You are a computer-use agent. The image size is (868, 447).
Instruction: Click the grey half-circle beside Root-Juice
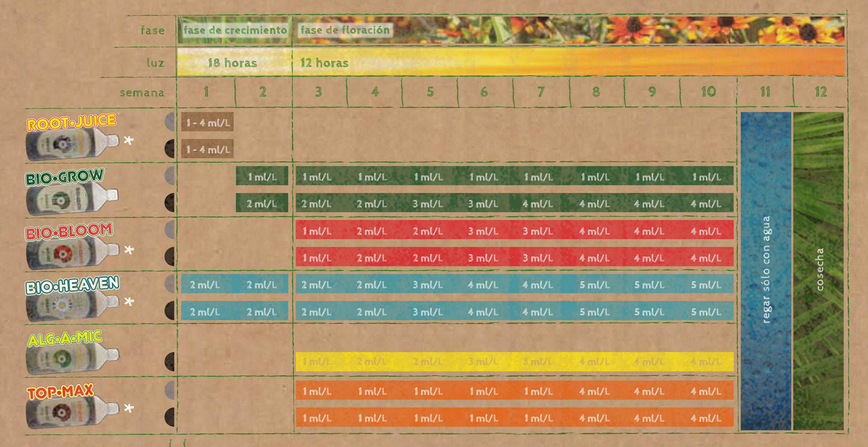(x=170, y=122)
